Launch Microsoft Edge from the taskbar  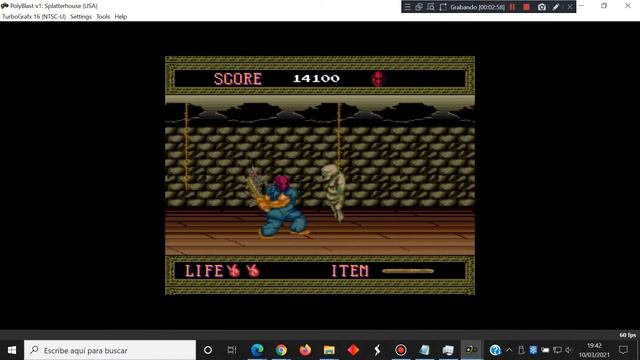(257, 350)
